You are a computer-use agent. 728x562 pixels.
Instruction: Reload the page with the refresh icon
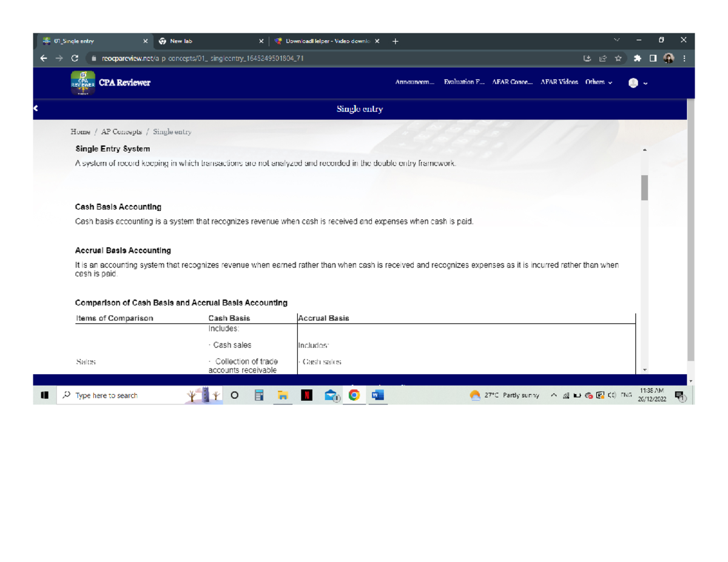(x=75, y=59)
